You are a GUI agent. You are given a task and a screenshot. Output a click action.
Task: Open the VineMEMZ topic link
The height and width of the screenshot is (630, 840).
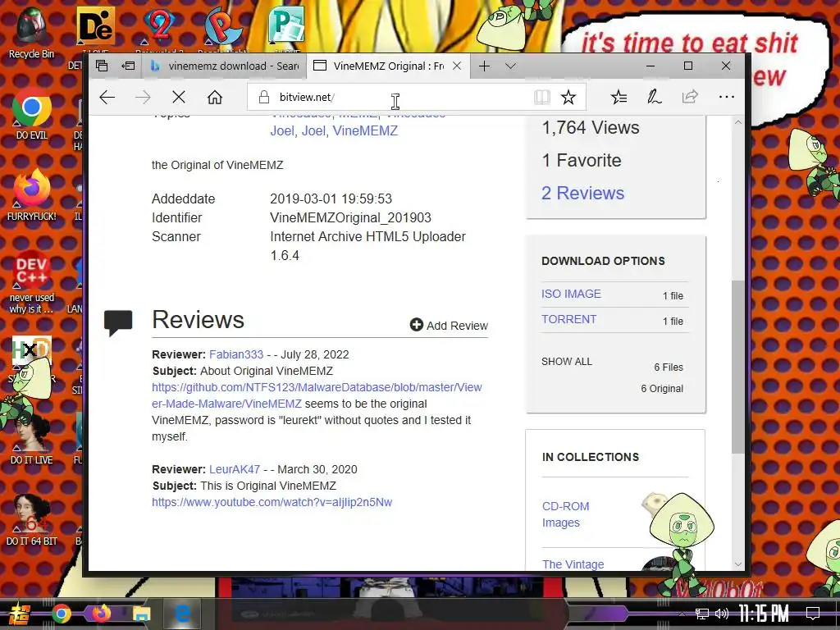coord(365,130)
